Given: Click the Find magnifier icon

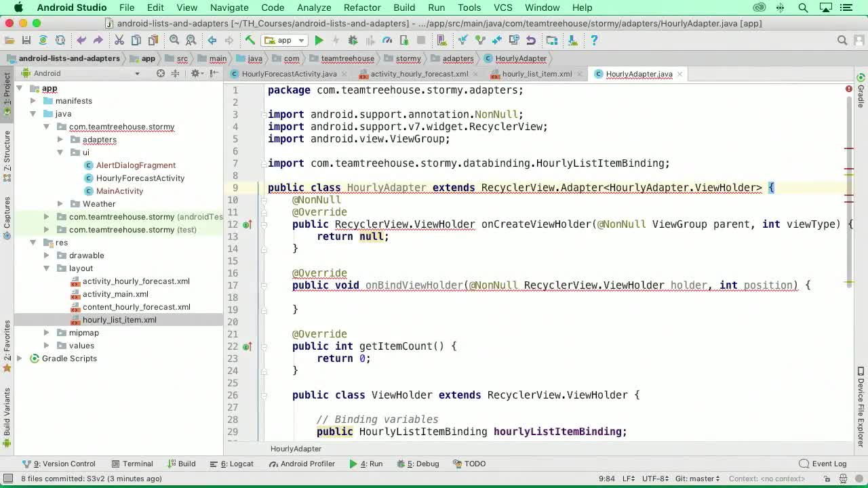Looking at the screenshot, I should click(x=174, y=41).
